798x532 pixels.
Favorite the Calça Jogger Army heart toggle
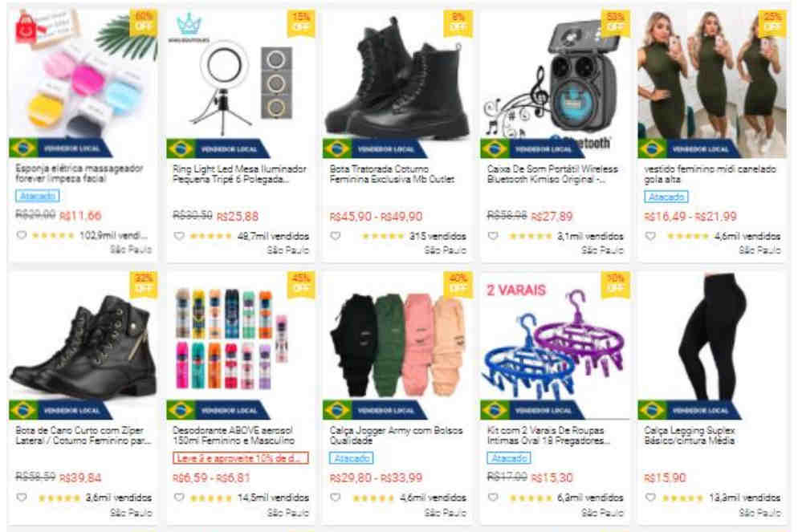click(x=336, y=497)
